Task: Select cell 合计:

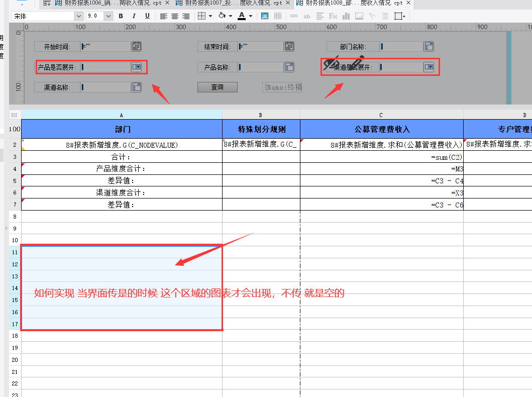Action: coord(122,157)
